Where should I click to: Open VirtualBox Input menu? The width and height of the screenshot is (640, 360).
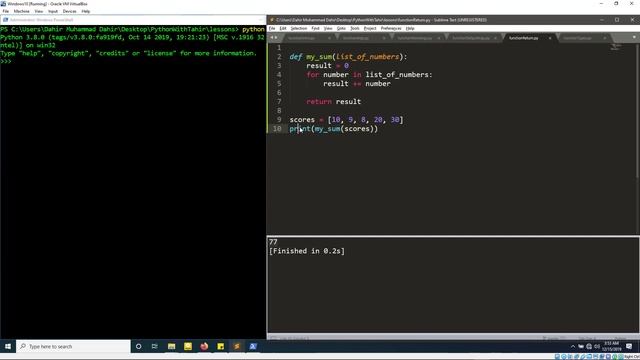pyautogui.click(x=53, y=11)
